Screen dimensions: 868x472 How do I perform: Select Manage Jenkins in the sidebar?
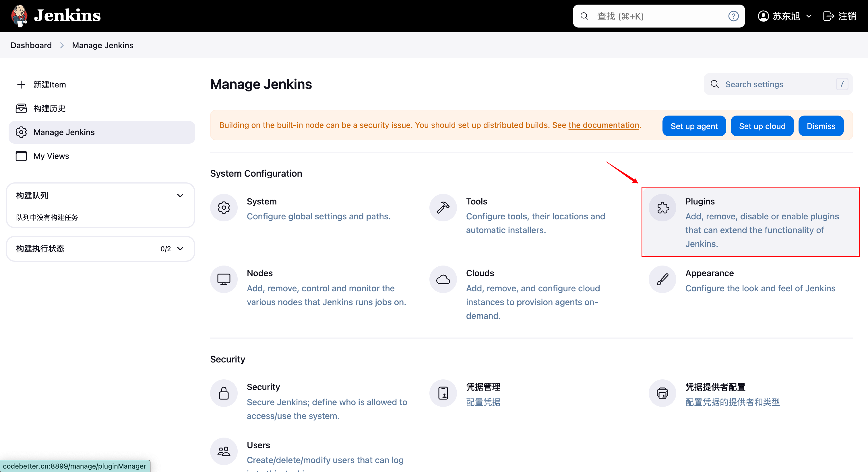pos(102,132)
